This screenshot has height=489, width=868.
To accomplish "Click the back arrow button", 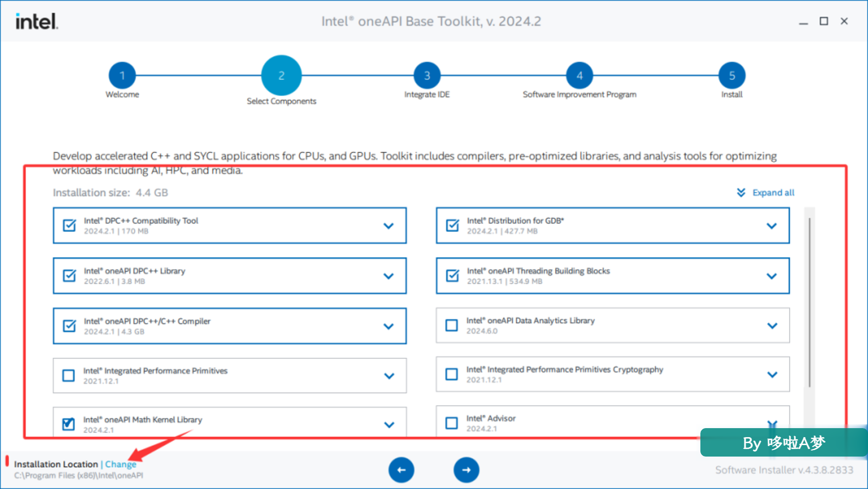I will coord(401,470).
